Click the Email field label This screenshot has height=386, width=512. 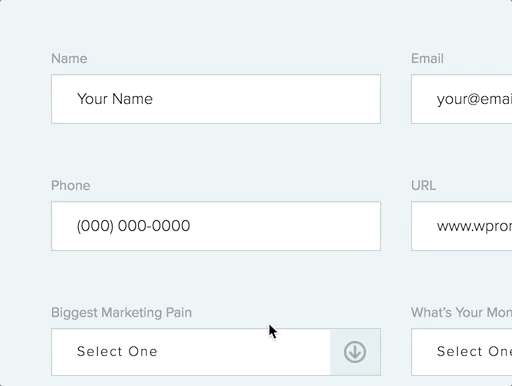pos(427,59)
